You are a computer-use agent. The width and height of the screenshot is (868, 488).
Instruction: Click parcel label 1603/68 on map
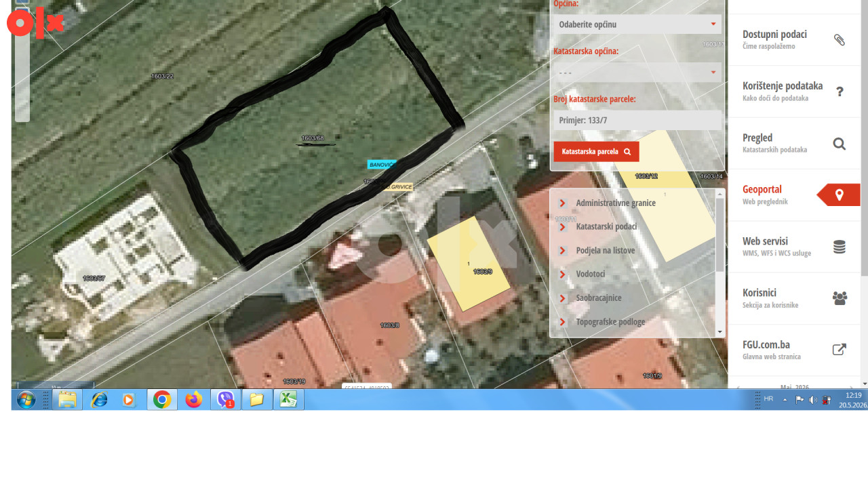(313, 138)
